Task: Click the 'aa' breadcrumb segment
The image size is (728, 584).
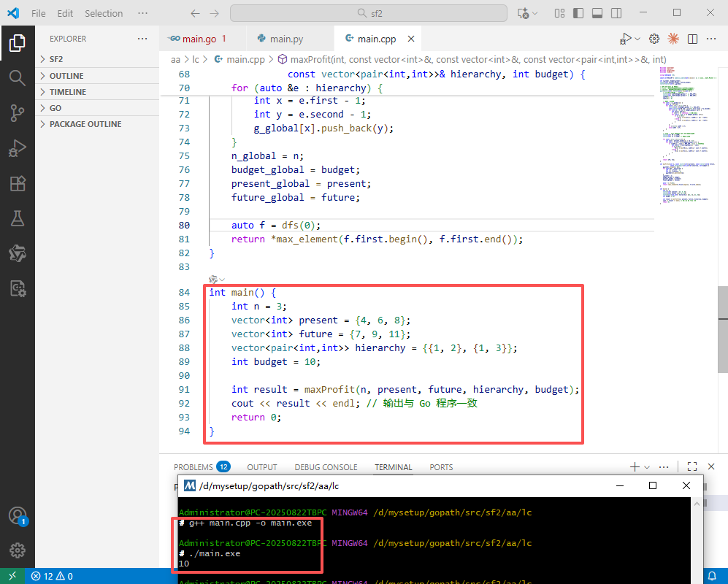Action: [x=175, y=59]
